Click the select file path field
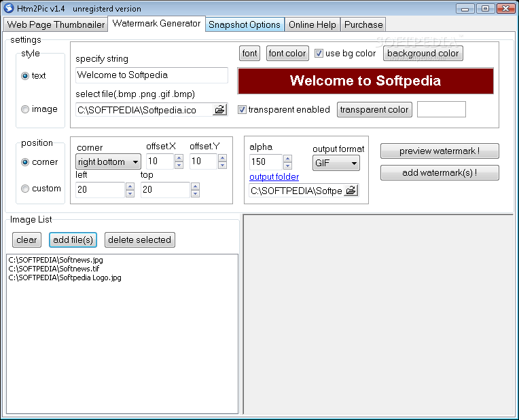The width and height of the screenshot is (519, 420). 144,110
